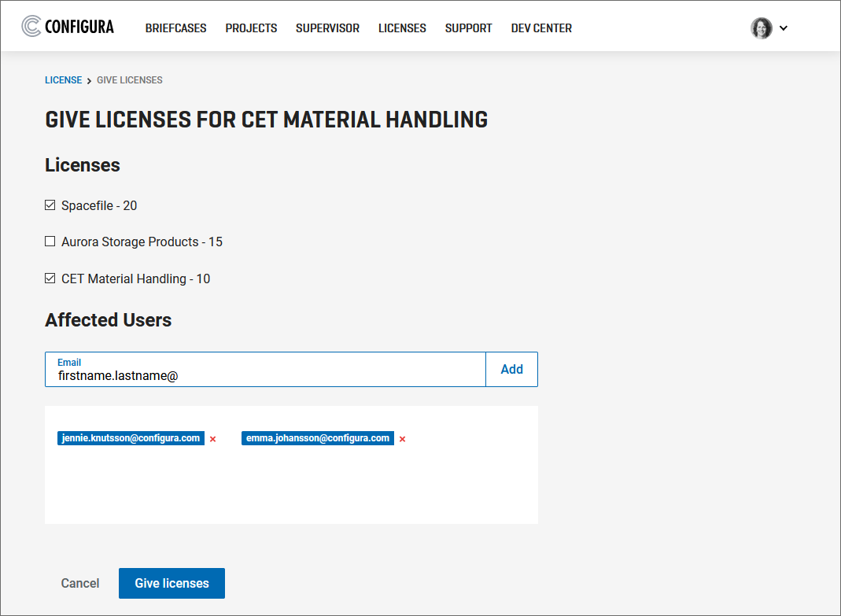
Task: Expand the GIVE LICENSES breadcrumb item
Action: point(129,79)
